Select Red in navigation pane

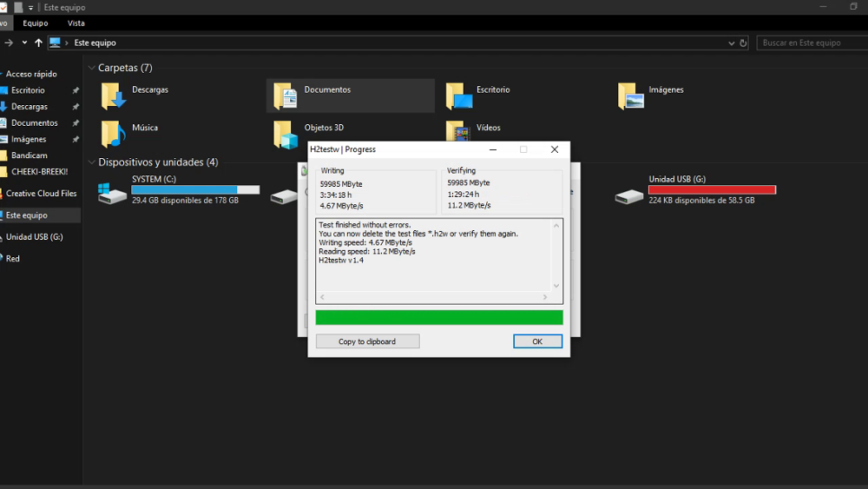[13, 259]
